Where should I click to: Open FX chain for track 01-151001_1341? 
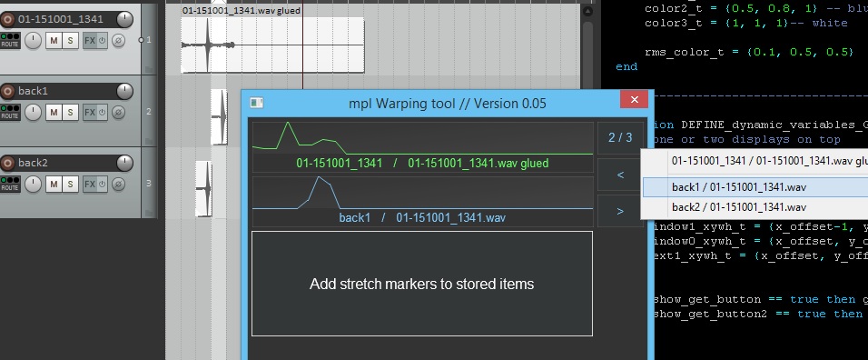click(89, 40)
